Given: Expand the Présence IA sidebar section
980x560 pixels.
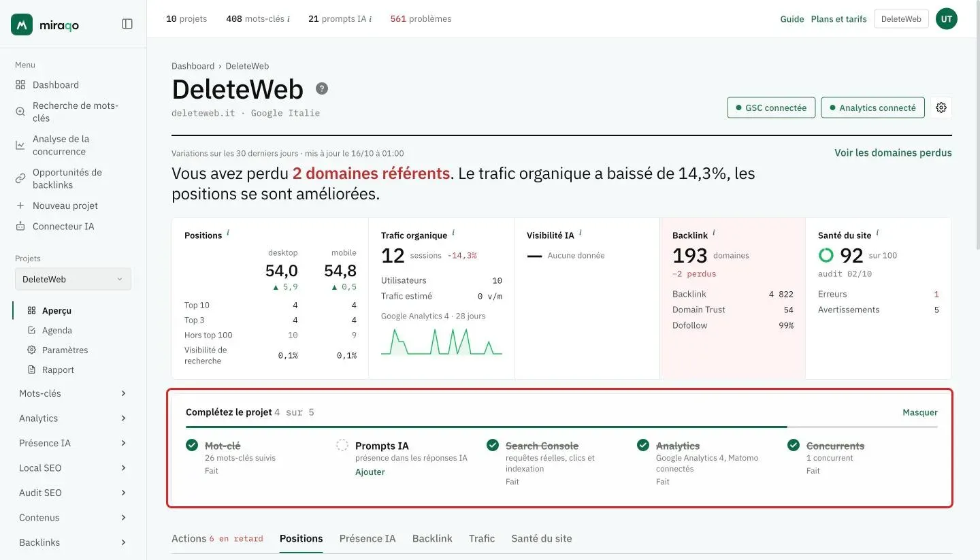Looking at the screenshot, I should (73, 443).
